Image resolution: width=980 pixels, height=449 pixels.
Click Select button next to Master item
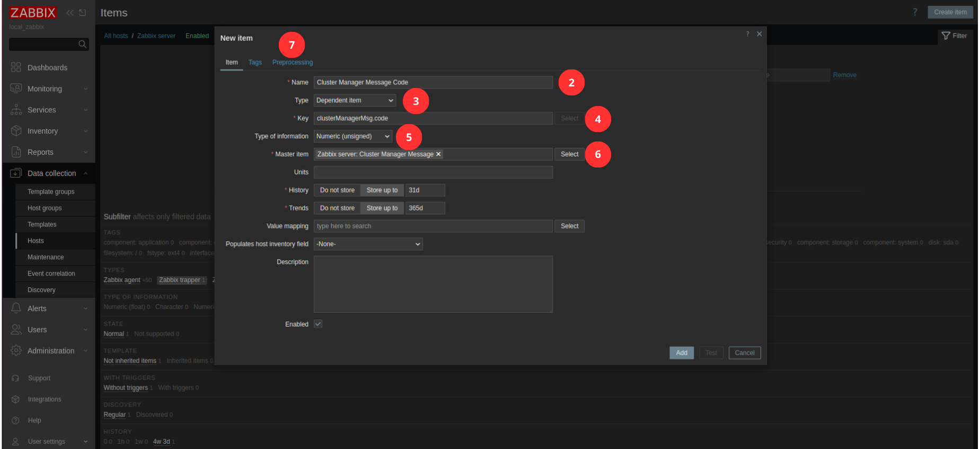pos(570,154)
